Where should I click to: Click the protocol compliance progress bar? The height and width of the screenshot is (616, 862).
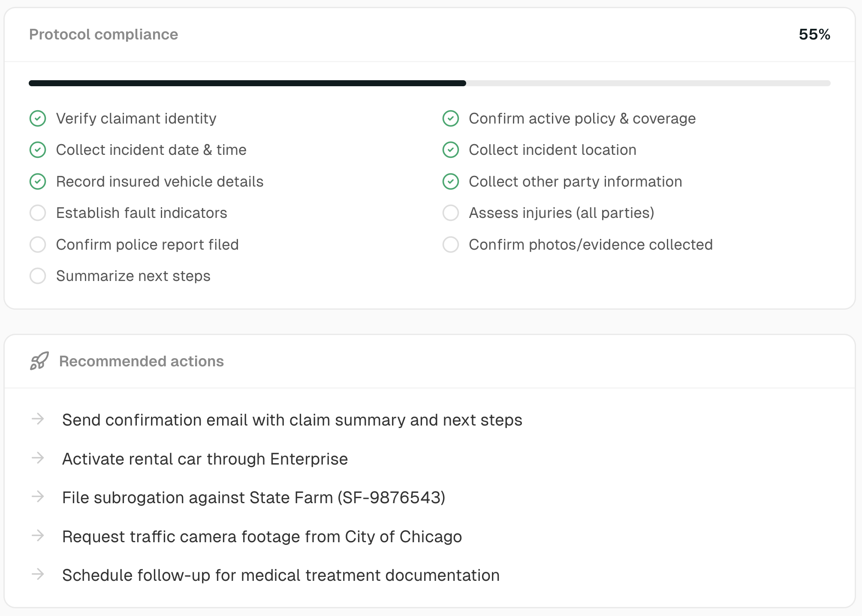429,83
